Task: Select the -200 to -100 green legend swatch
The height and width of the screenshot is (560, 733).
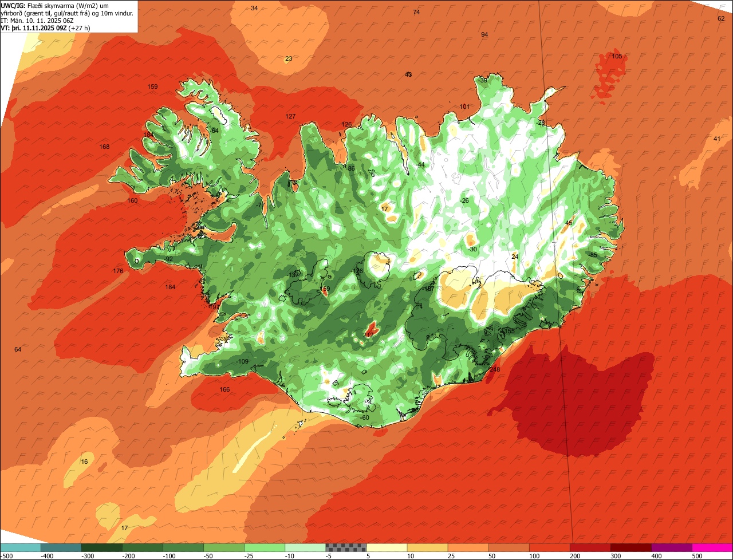Action: tap(143, 547)
